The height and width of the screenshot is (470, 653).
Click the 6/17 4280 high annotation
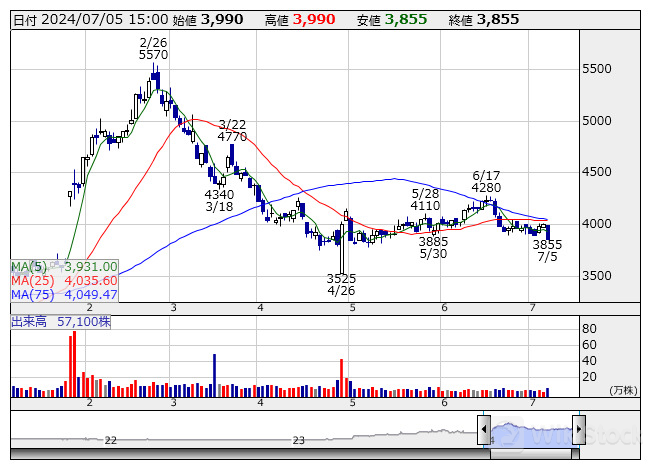[486, 181]
